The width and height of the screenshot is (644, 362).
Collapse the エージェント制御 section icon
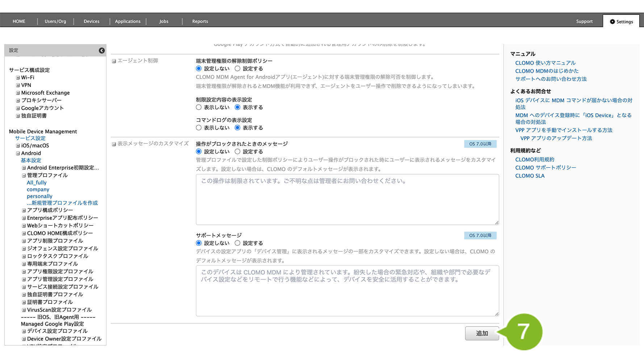(114, 61)
